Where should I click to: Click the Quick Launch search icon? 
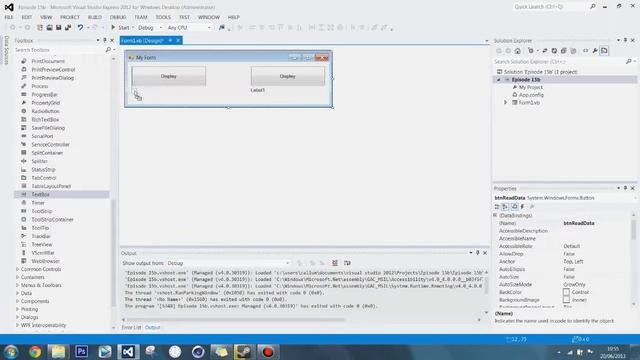point(593,7)
